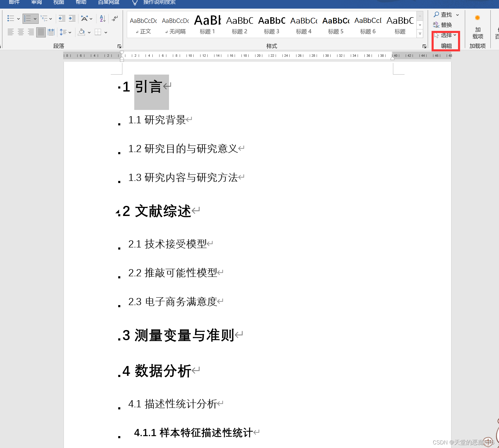Open Chinese layout dropdown arrow
Viewport: 499px width, 448px height.
(x=91, y=19)
